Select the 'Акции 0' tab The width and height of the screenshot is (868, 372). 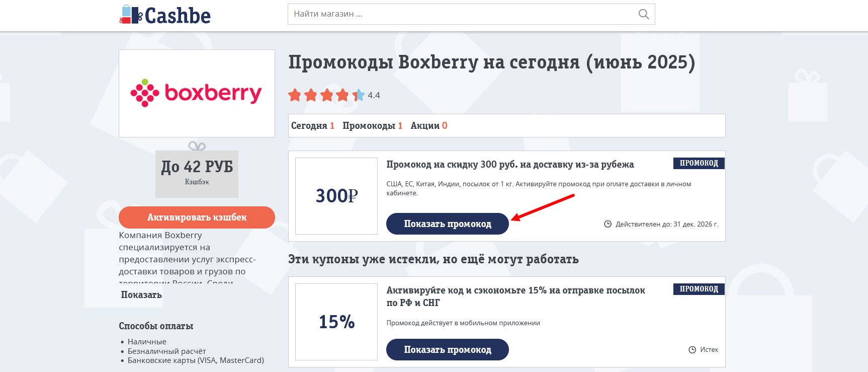pos(428,126)
